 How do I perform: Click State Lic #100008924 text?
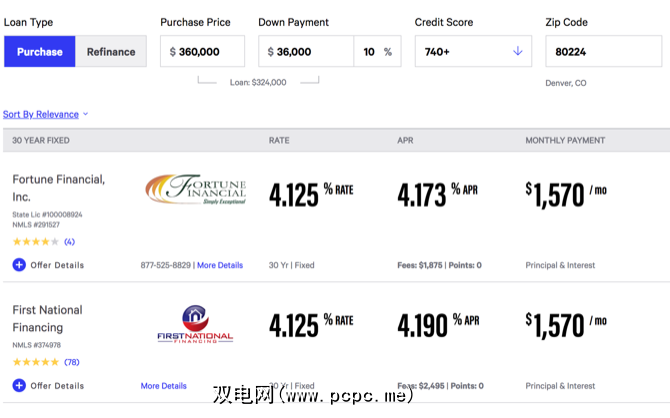coord(47,215)
